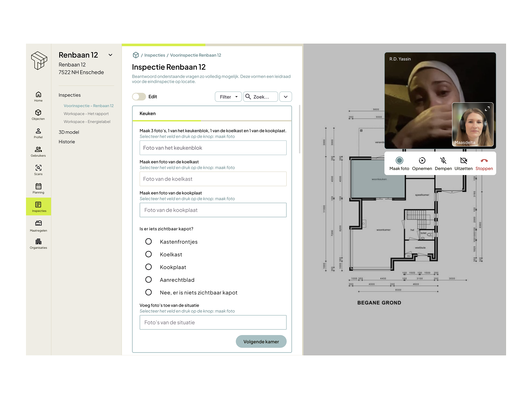The height and width of the screenshot is (399, 532).
Task: Expand the Maasdelta video thumbnail fullscreen icon
Action: click(x=487, y=109)
